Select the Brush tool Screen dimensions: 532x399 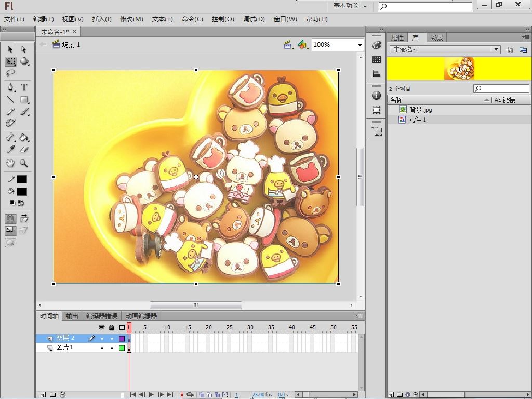[24, 111]
